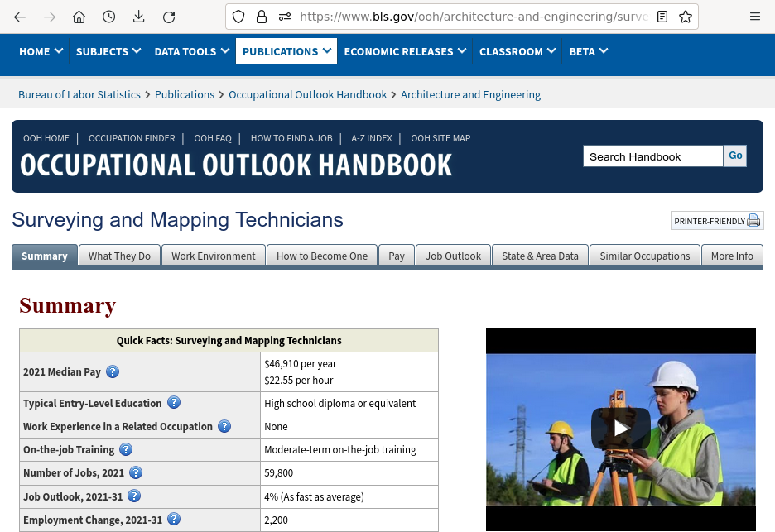Reload the page using the refresh icon
The image size is (775, 532).
[169, 17]
